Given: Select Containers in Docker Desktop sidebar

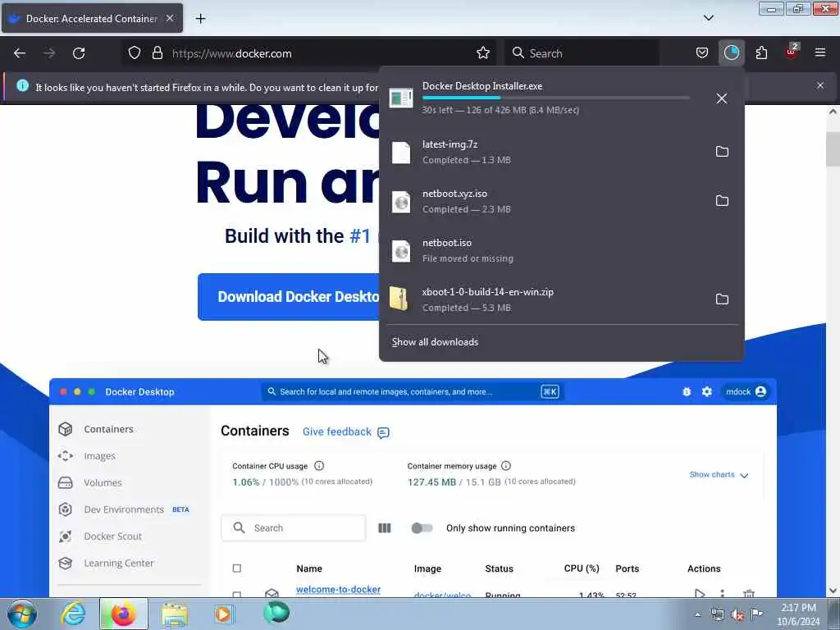Looking at the screenshot, I should pyautogui.click(x=109, y=429).
